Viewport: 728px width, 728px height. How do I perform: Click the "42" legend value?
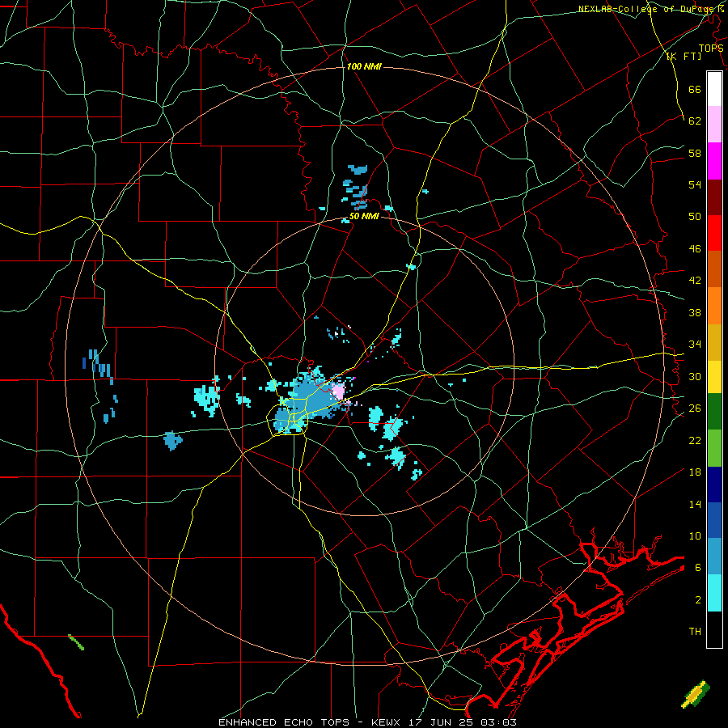[695, 281]
